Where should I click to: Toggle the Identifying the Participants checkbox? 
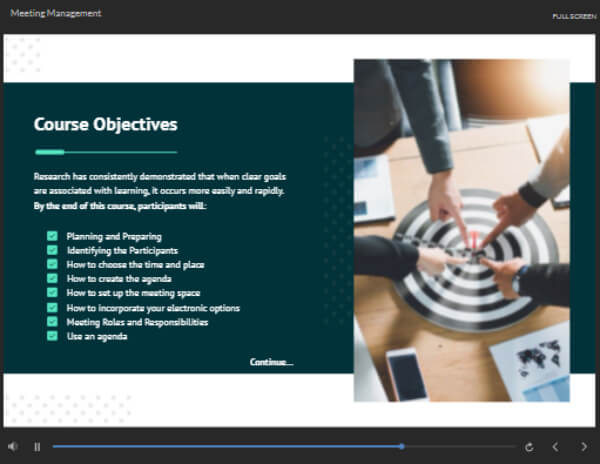click(51, 250)
